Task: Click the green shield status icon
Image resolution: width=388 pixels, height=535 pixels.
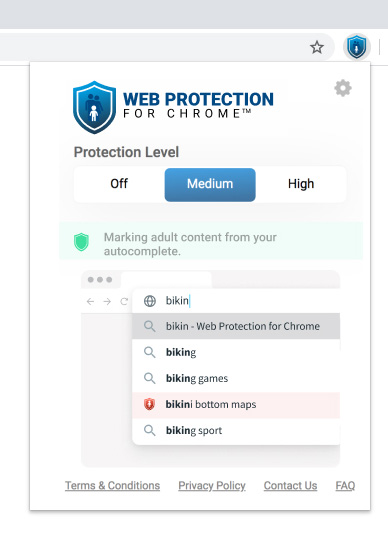Action: click(x=82, y=242)
